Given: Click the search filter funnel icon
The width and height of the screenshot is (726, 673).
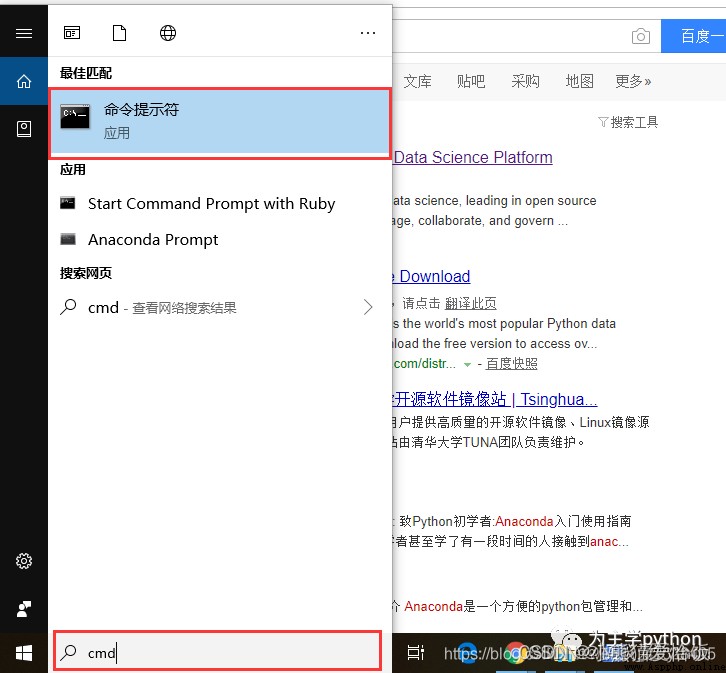Looking at the screenshot, I should (x=603, y=122).
